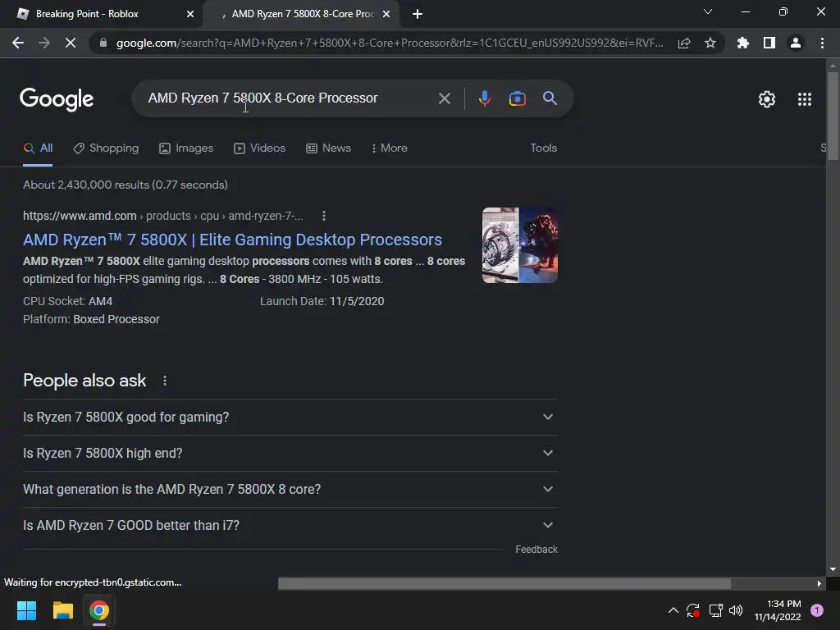840x630 pixels.
Task: Show hidden system tray icons
Action: (673, 610)
